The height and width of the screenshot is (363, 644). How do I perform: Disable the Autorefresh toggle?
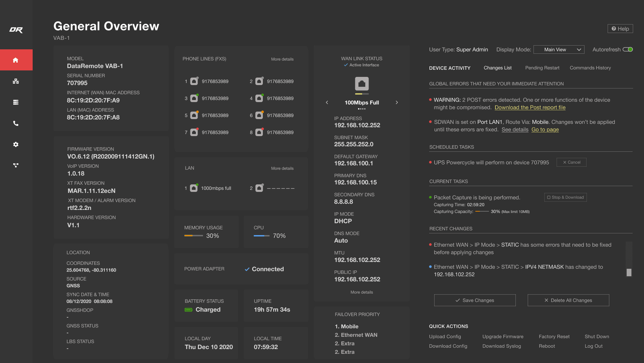(627, 49)
